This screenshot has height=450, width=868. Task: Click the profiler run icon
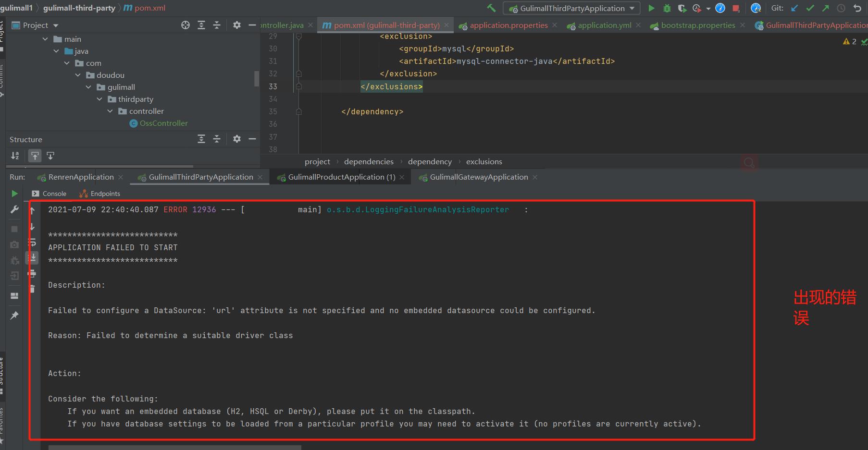pyautogui.click(x=697, y=8)
